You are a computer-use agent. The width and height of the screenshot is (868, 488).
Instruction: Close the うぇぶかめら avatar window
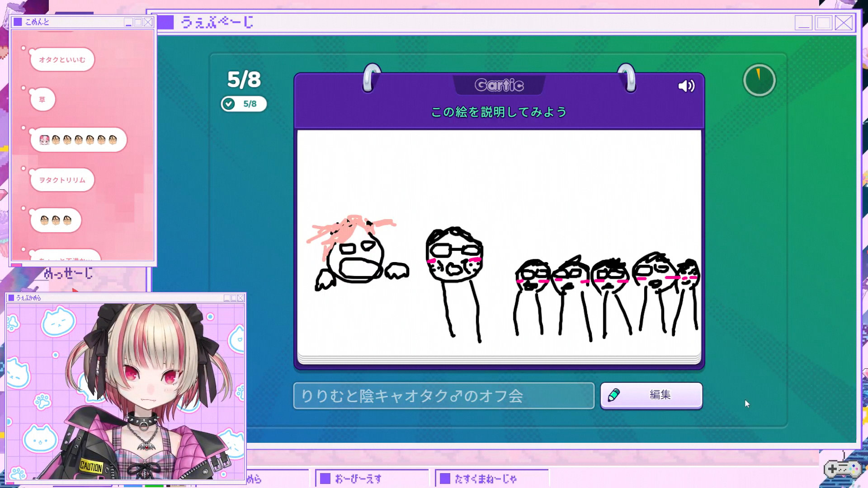(241, 298)
